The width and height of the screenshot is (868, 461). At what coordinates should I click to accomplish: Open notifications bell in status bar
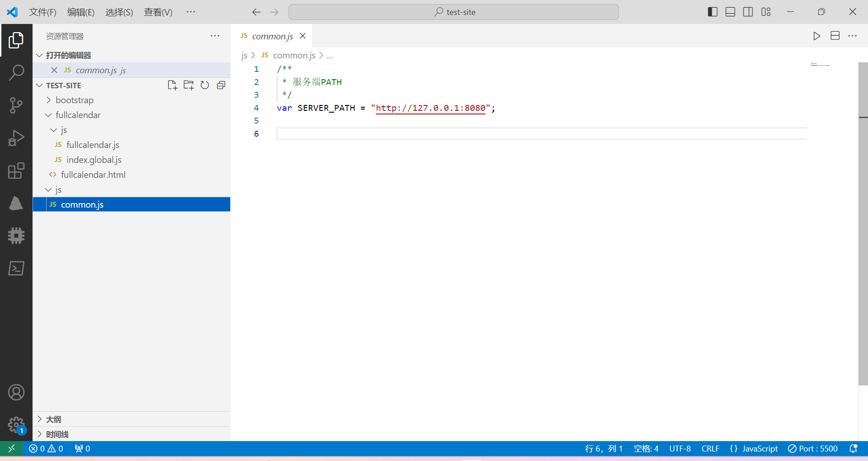(854, 448)
